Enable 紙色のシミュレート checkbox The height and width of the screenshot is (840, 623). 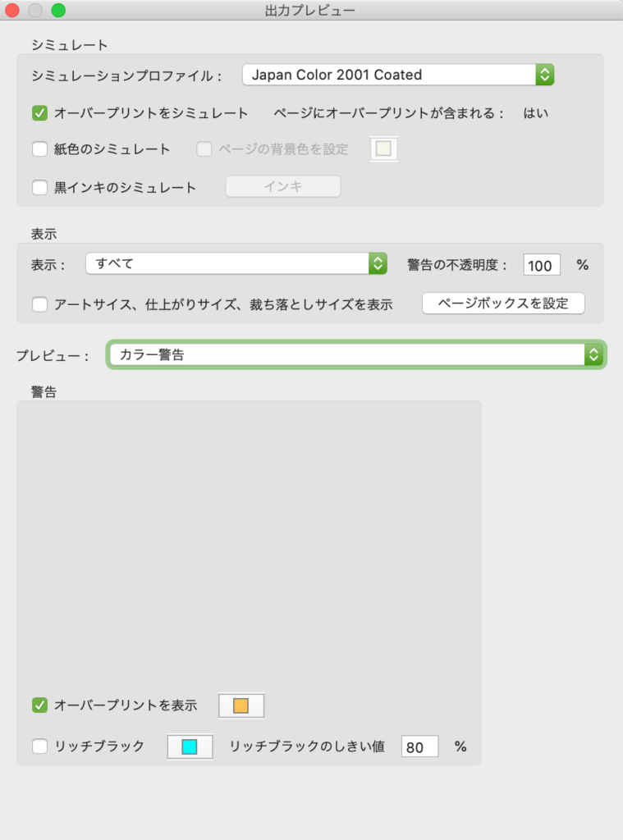(x=39, y=149)
